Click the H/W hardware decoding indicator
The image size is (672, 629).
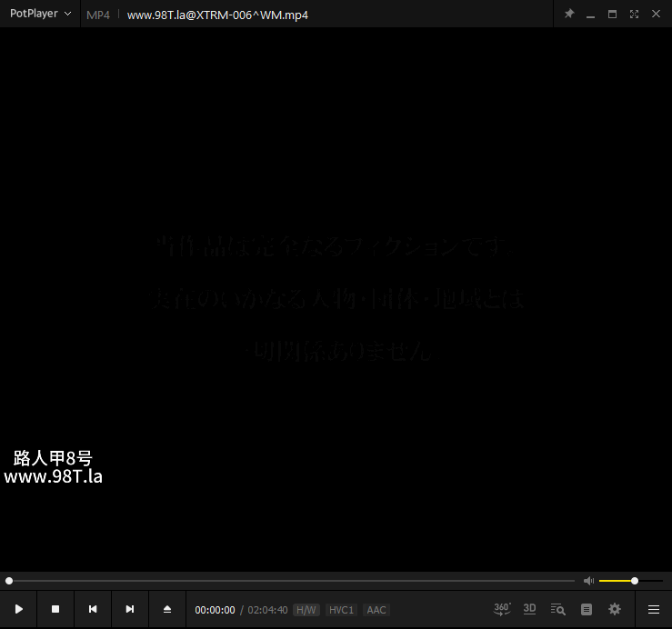[306, 610]
